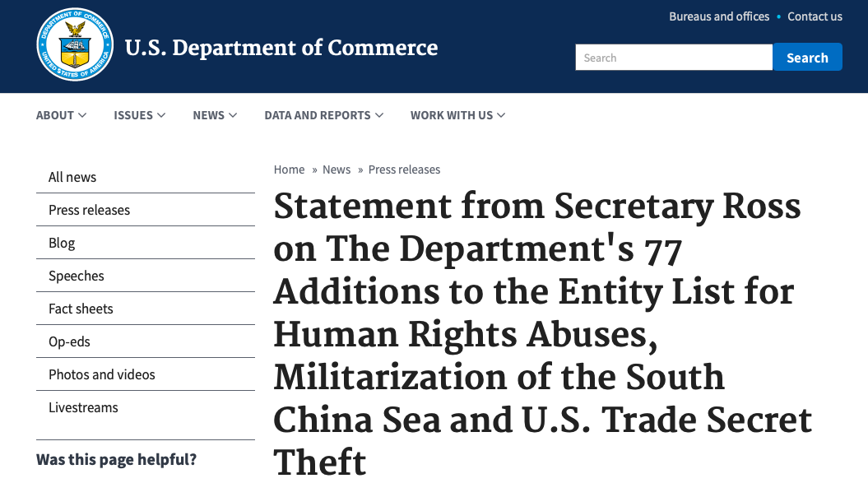
Task: Select News in the breadcrumb trail
Action: click(337, 170)
